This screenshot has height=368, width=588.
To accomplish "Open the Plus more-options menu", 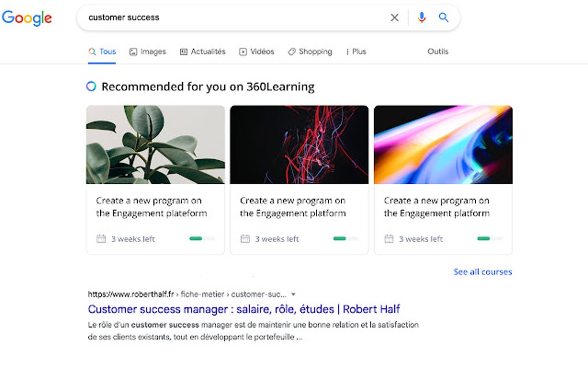I will click(x=356, y=51).
